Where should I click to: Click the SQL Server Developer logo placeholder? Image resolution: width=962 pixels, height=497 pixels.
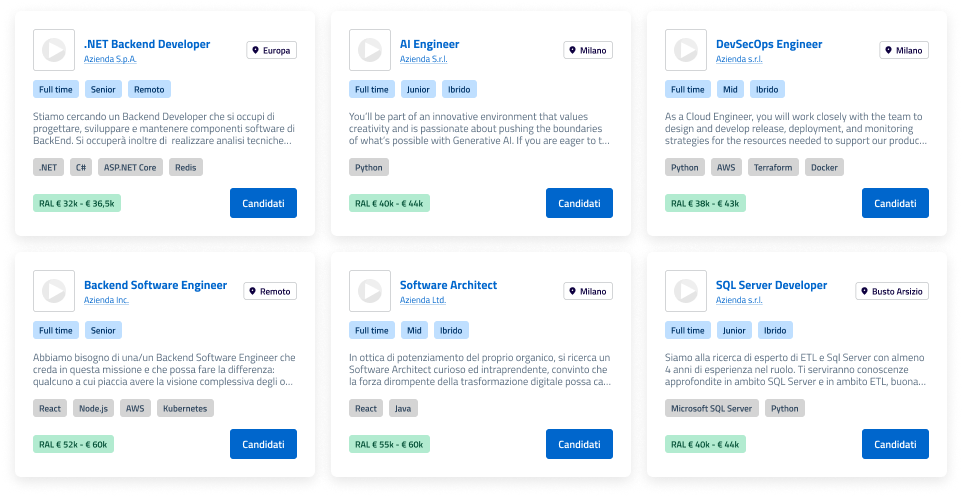click(686, 291)
